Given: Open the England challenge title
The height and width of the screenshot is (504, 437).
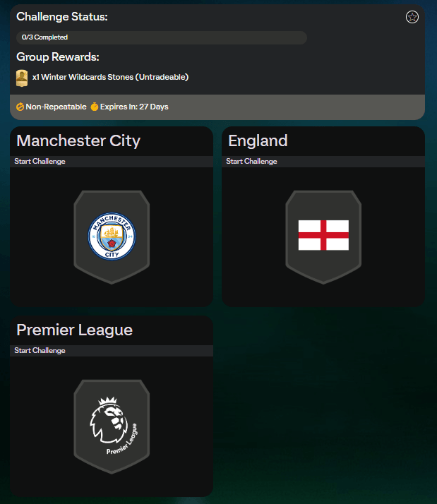Looking at the screenshot, I should (x=258, y=140).
